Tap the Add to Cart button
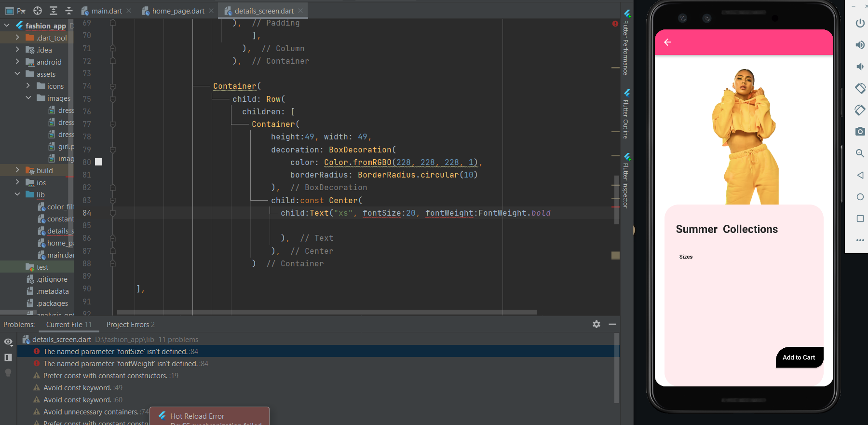The width and height of the screenshot is (868, 425). point(799,357)
